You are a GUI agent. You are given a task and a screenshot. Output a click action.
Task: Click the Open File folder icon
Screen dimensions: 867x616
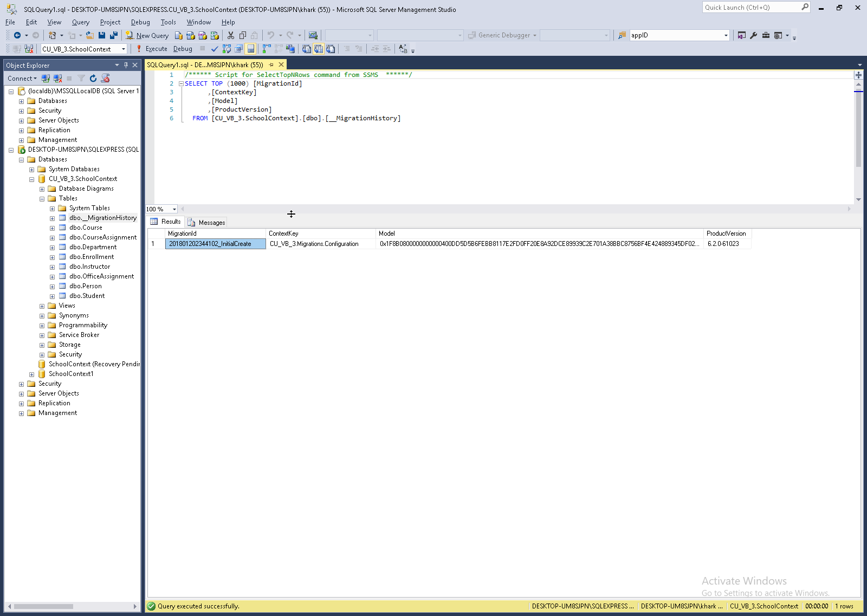[x=90, y=35]
